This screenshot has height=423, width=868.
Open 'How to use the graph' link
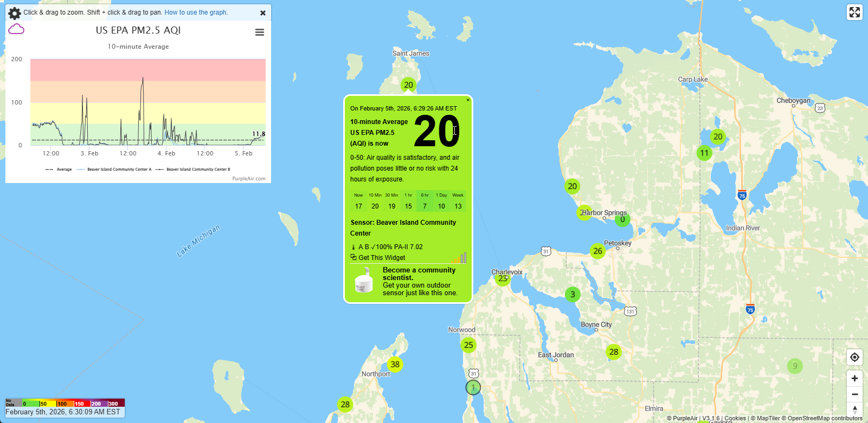196,12
